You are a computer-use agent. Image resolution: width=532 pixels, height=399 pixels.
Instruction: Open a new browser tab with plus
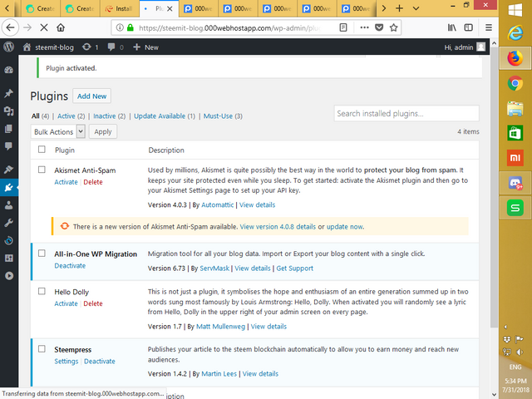coord(399,8)
